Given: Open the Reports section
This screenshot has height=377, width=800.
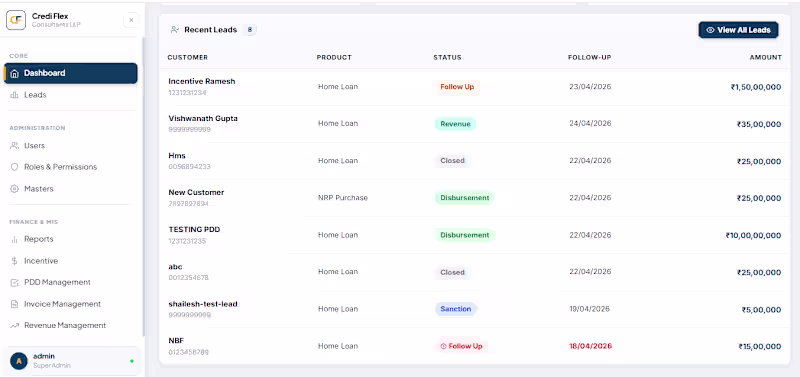Looking at the screenshot, I should point(70,239).
